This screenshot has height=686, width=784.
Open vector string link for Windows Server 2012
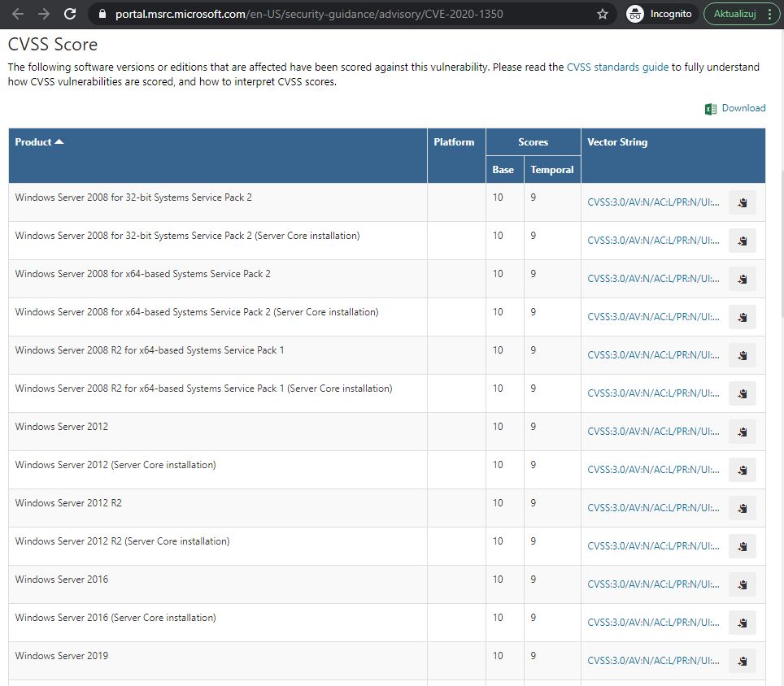[x=653, y=432]
